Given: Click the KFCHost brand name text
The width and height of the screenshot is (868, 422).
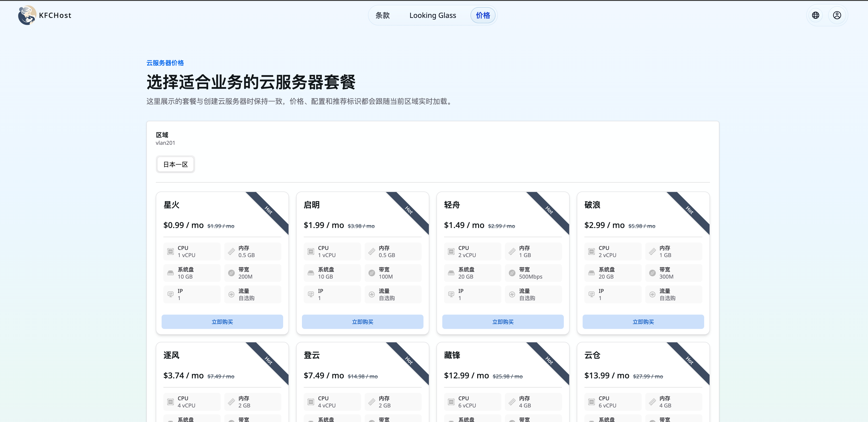Looking at the screenshot, I should coord(55,15).
